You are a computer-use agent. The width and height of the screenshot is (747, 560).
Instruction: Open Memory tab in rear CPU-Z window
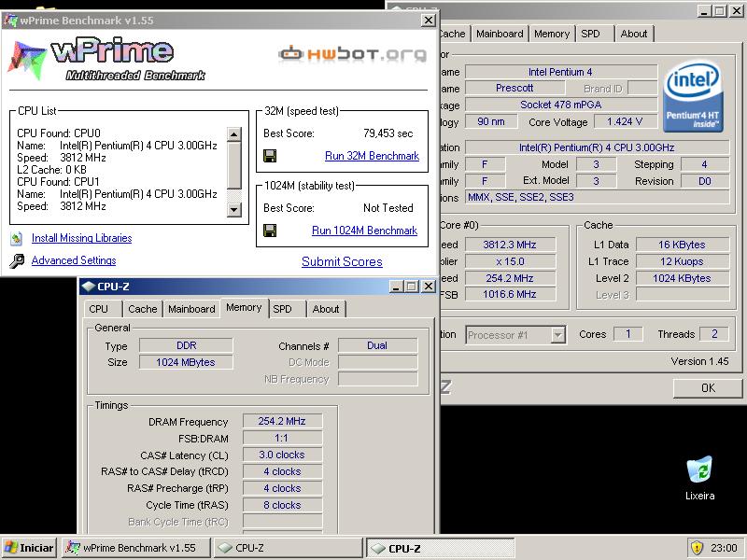(552, 34)
